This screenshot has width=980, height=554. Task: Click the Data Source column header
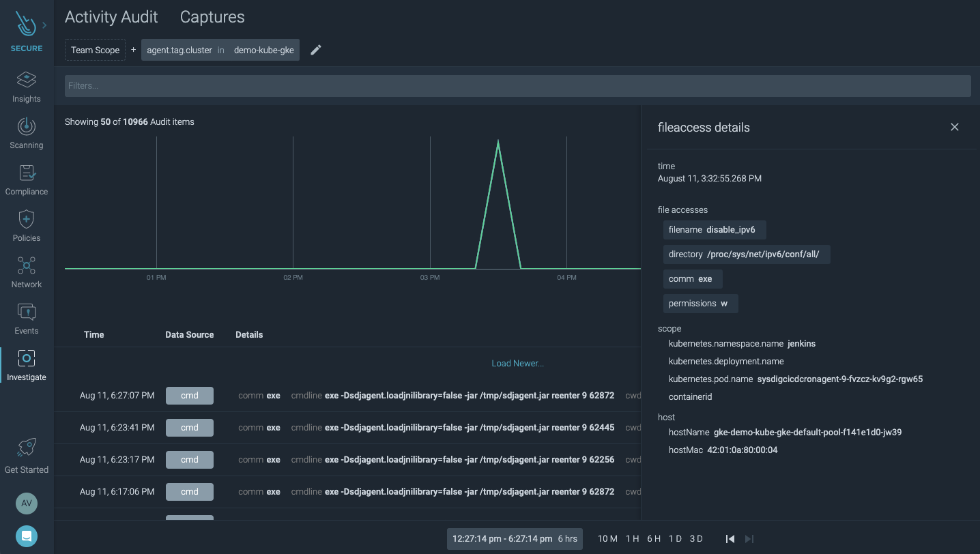tap(190, 335)
